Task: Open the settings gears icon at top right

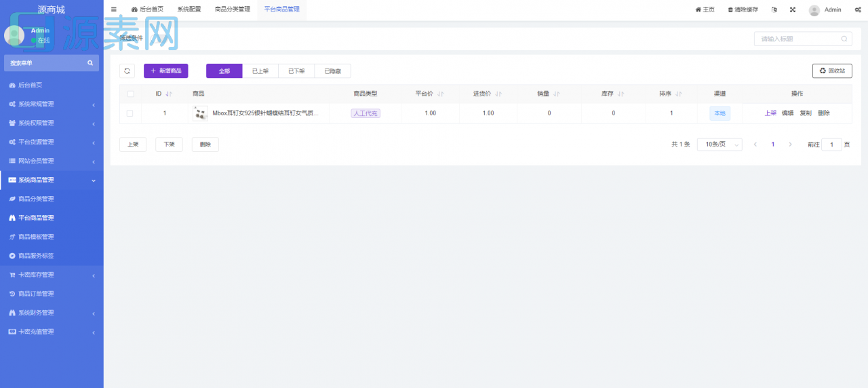Action: point(858,9)
